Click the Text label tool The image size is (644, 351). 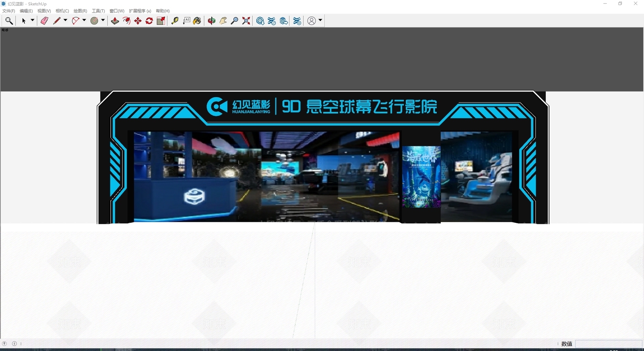186,21
